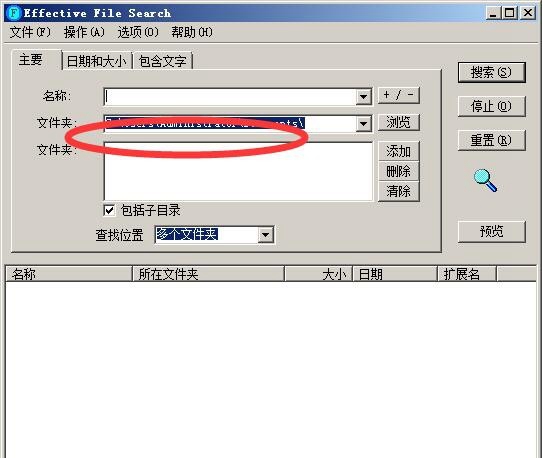542x458 pixels.
Task: Click the 重置(R) button
Action: tap(492, 140)
